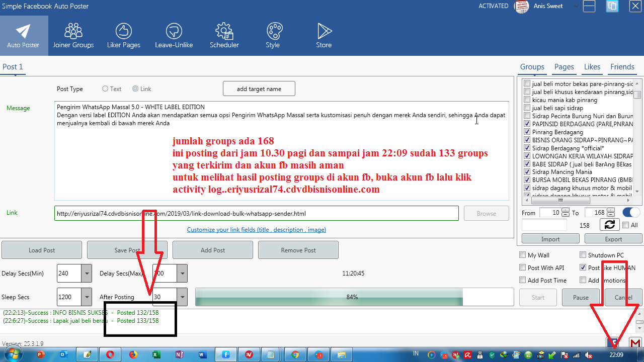The image size is (644, 362).
Task: Click the Anis Sweet profile picture
Action: point(521,7)
